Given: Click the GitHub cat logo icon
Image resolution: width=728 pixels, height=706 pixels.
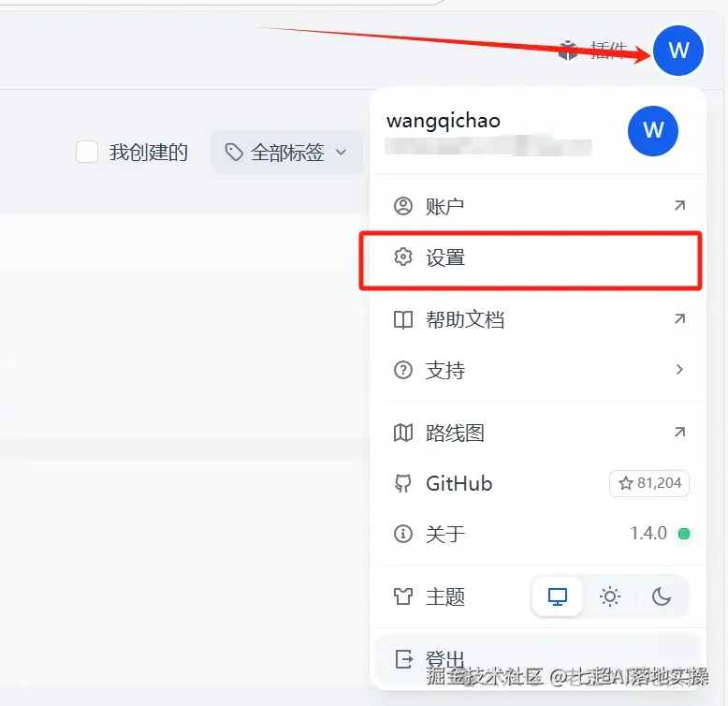Looking at the screenshot, I should click(403, 483).
